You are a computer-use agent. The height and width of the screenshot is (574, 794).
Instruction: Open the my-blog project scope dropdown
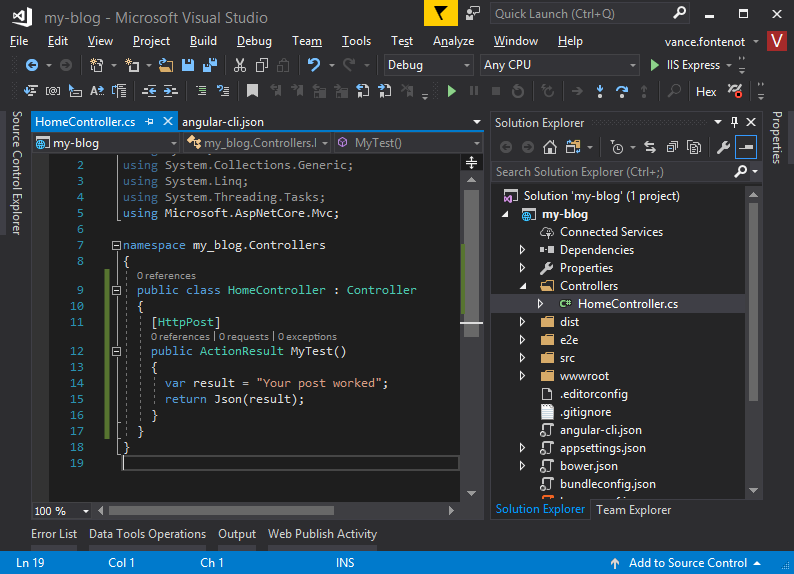(x=105, y=143)
